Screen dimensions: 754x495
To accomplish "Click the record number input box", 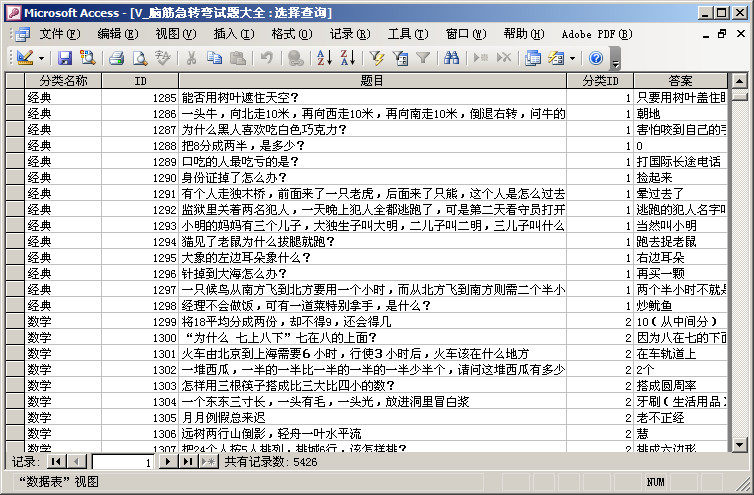I will [x=122, y=462].
